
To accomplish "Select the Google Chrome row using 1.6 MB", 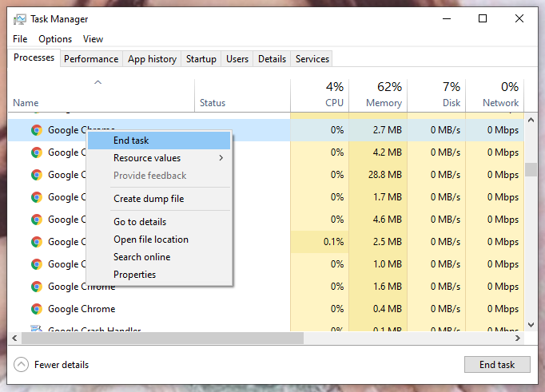I will pyautogui.click(x=266, y=287).
